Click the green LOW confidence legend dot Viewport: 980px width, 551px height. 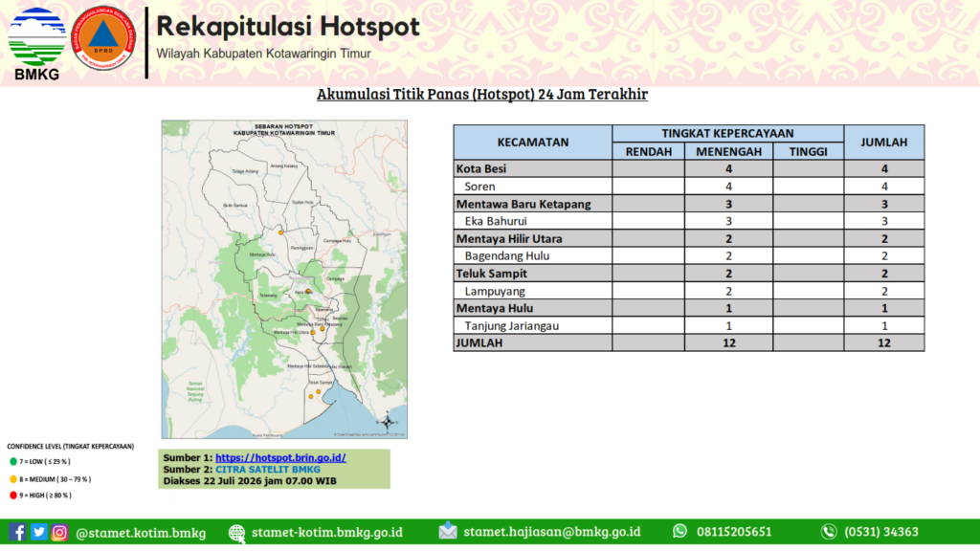13,462
